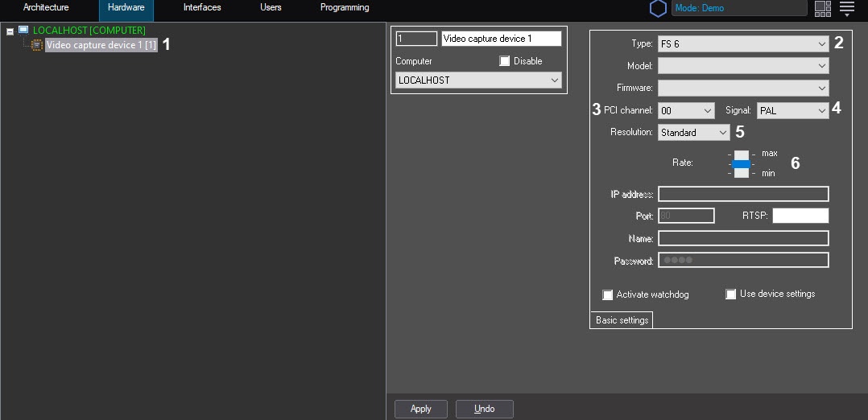Image resolution: width=868 pixels, height=420 pixels.
Task: Open the Computer dropdown showing LOCALHOST
Action: pyautogui.click(x=479, y=80)
